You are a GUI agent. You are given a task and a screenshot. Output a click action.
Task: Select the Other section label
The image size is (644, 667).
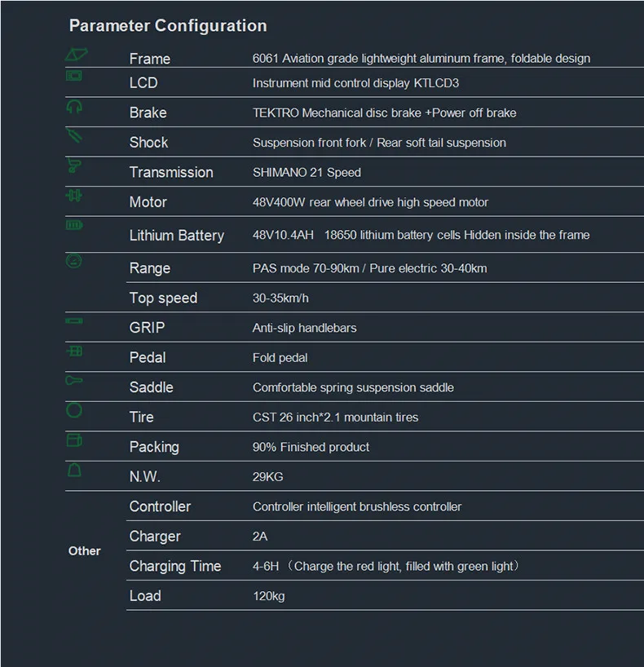point(84,551)
